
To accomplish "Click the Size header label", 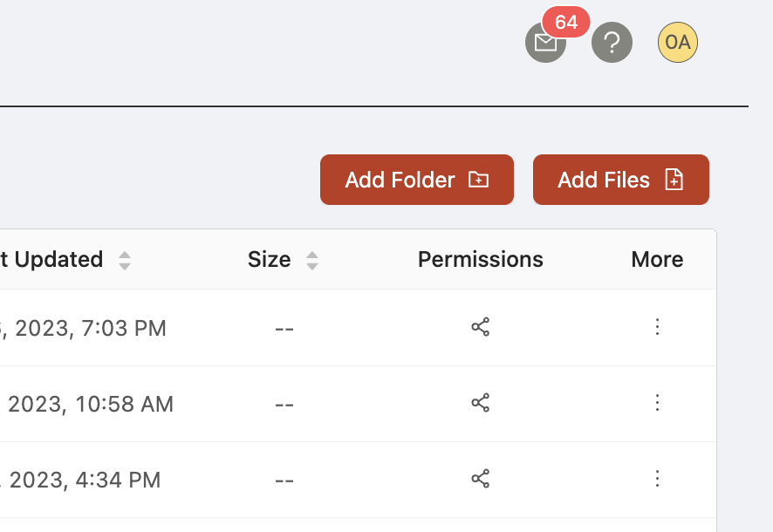I will coord(270,260).
